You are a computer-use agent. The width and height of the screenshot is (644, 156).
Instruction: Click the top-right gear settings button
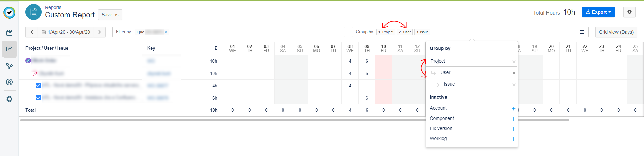coord(629,12)
